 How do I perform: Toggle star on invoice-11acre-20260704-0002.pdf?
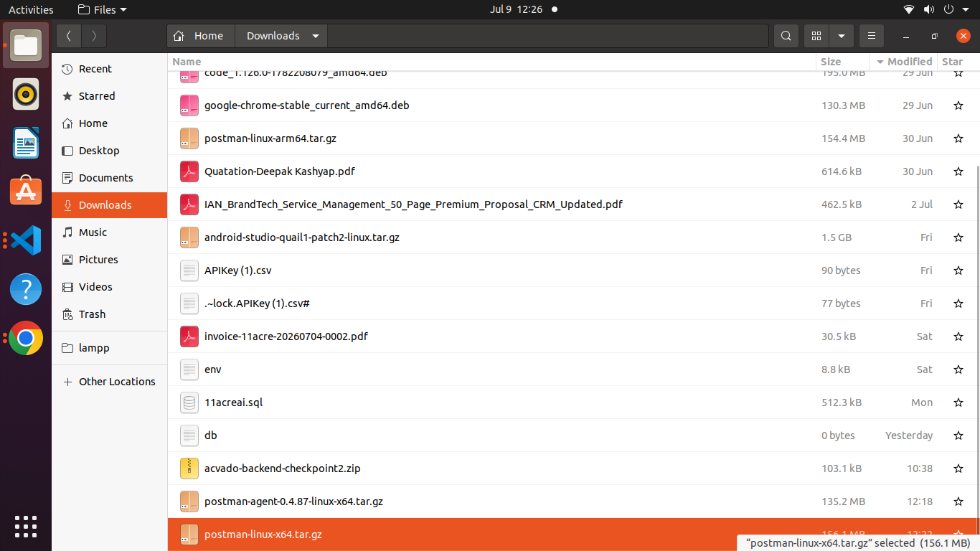(958, 336)
